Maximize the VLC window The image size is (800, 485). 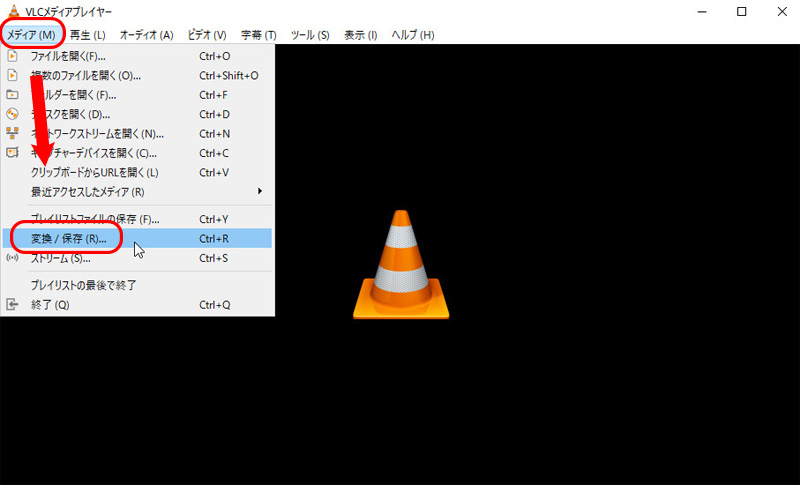(742, 12)
